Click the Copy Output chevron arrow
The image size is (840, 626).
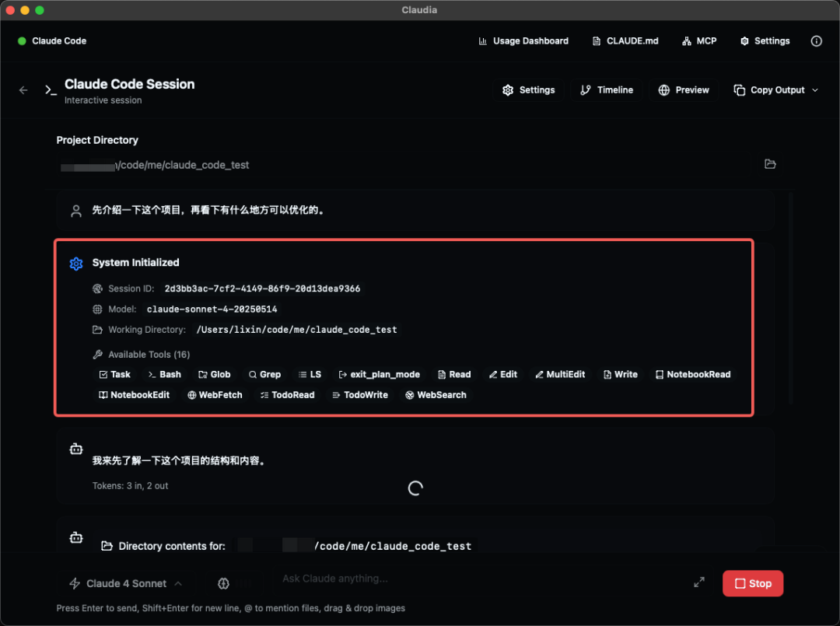coord(815,90)
